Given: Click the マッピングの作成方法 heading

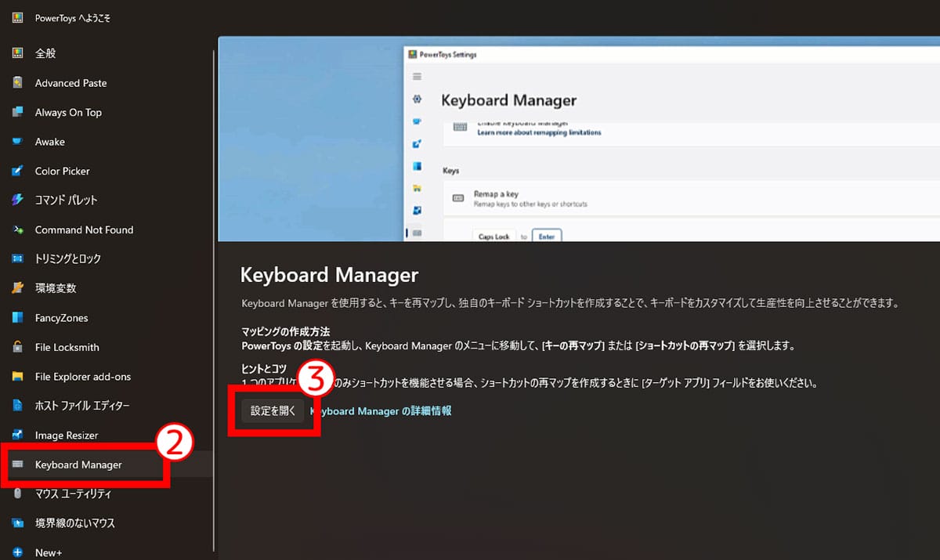Looking at the screenshot, I should (x=285, y=332).
